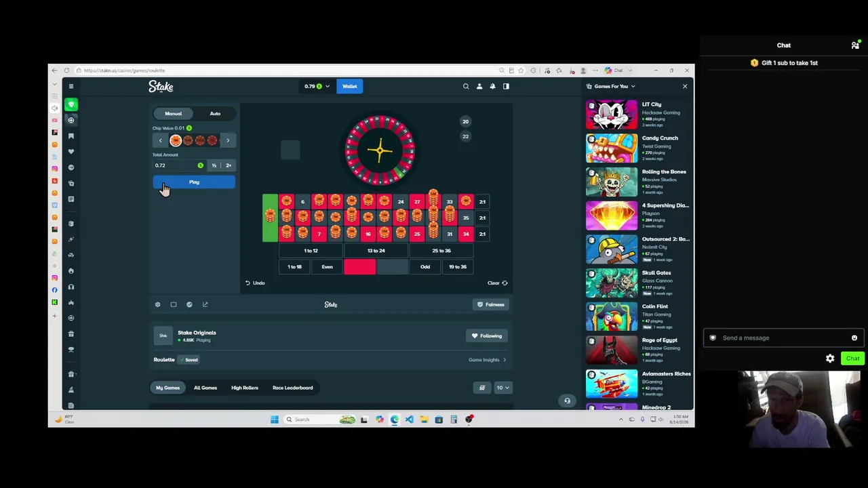The height and width of the screenshot is (488, 868).
Task: Expand the Game Insights section
Action: (x=487, y=360)
